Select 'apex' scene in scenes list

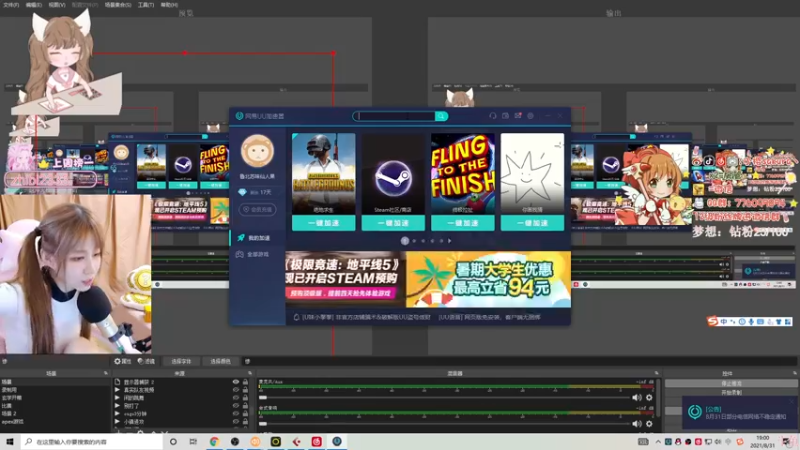[12, 422]
